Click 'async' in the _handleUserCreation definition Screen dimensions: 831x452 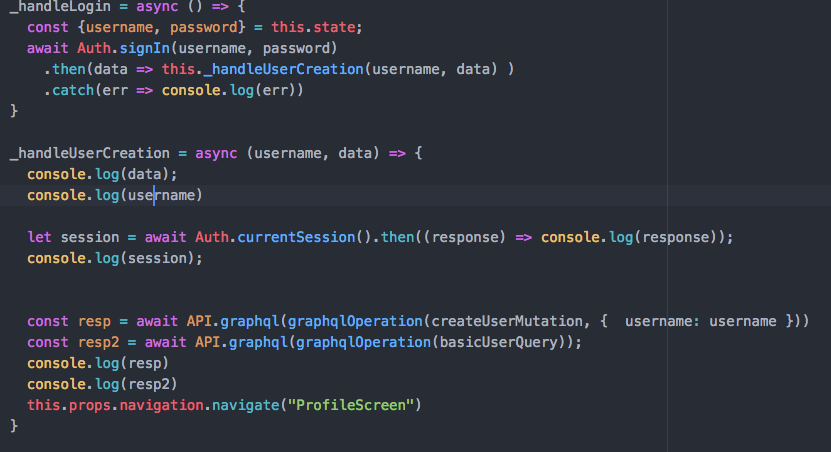pos(216,153)
